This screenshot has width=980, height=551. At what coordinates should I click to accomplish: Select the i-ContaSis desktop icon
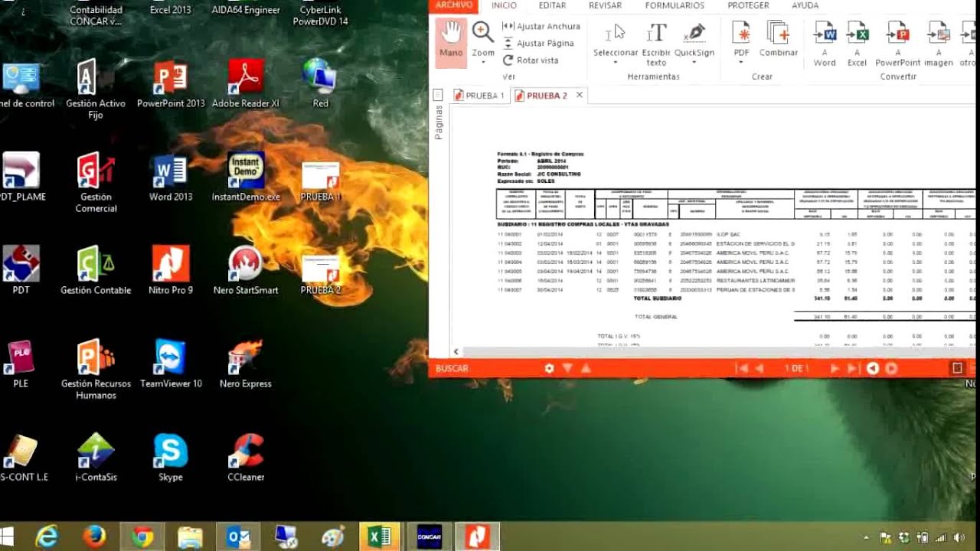click(96, 458)
